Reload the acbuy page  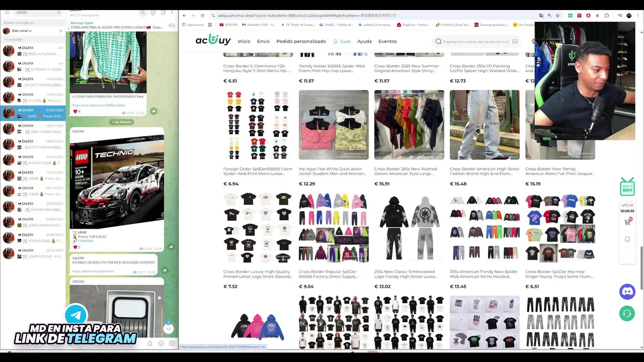pyautogui.click(x=202, y=16)
